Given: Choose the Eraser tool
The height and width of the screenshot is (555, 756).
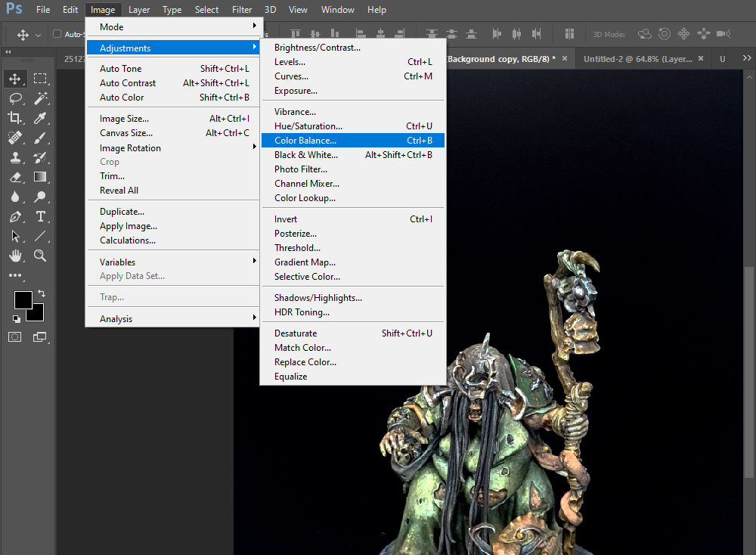Looking at the screenshot, I should [x=15, y=177].
